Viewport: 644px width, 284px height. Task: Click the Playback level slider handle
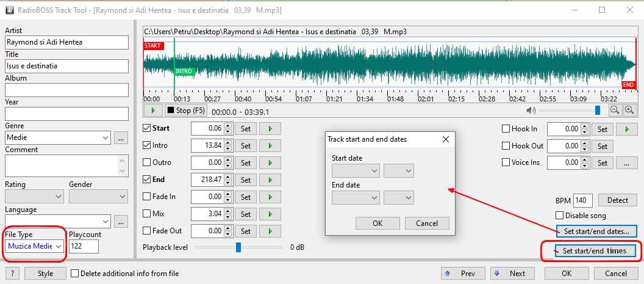(238, 247)
